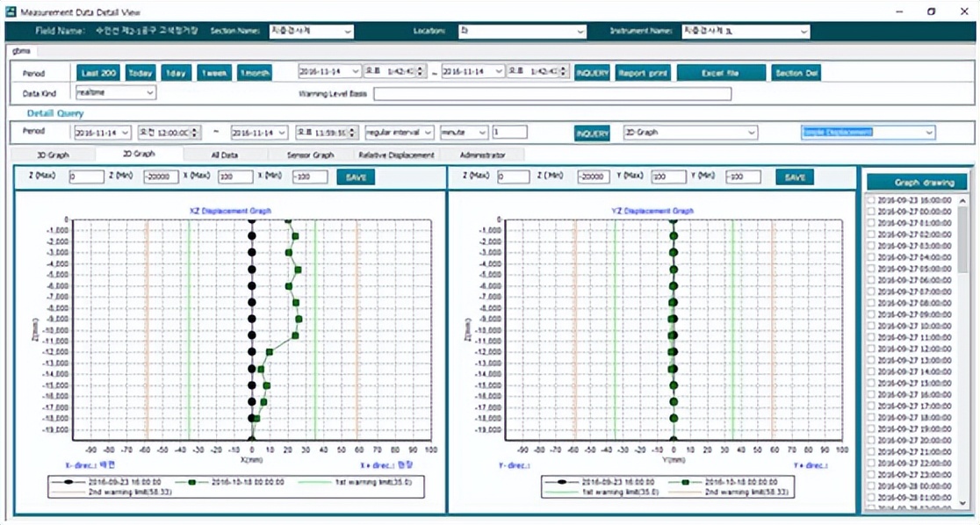Save the XZ graph axis settings
This screenshot has width=980, height=525.
coord(356,176)
